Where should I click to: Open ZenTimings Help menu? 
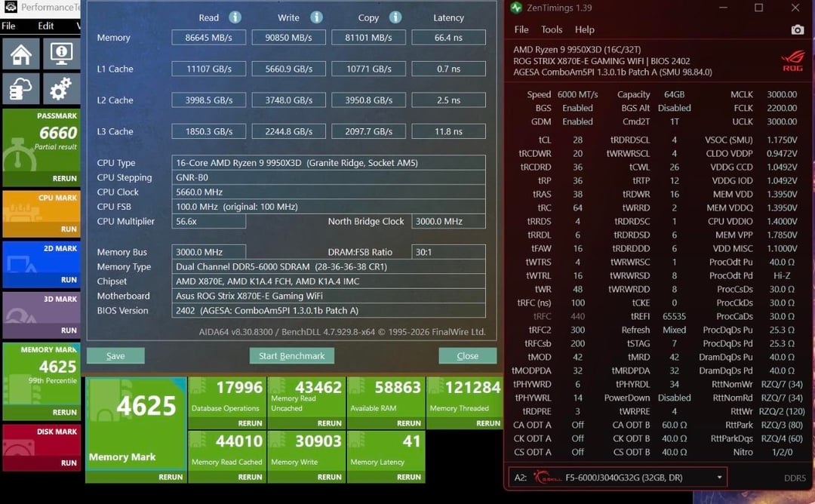click(584, 29)
